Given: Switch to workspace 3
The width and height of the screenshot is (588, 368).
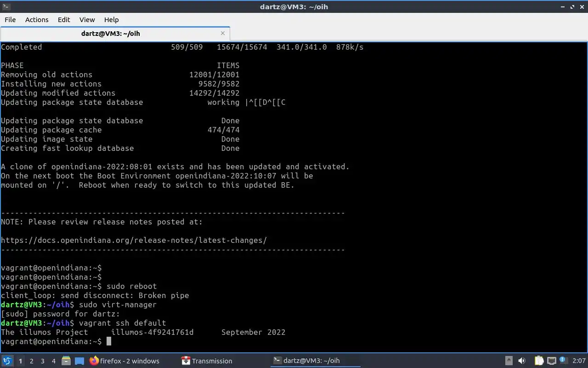Looking at the screenshot, I should coord(42,361).
